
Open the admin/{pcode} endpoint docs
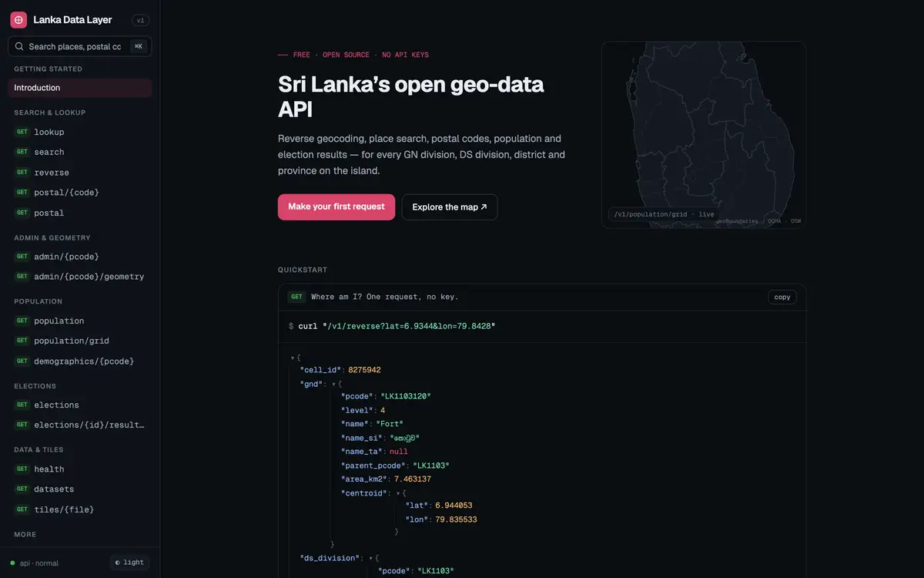click(x=80, y=257)
